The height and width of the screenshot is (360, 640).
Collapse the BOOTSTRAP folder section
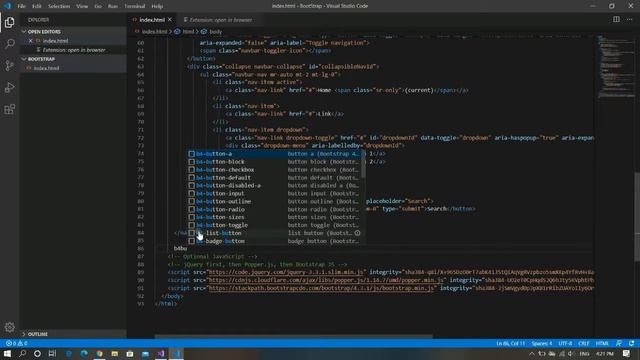[x=73, y=59]
